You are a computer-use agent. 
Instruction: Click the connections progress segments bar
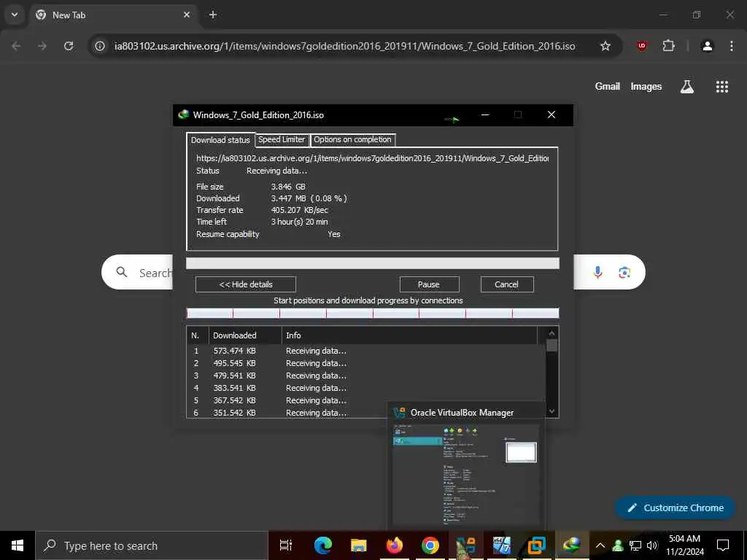click(373, 313)
